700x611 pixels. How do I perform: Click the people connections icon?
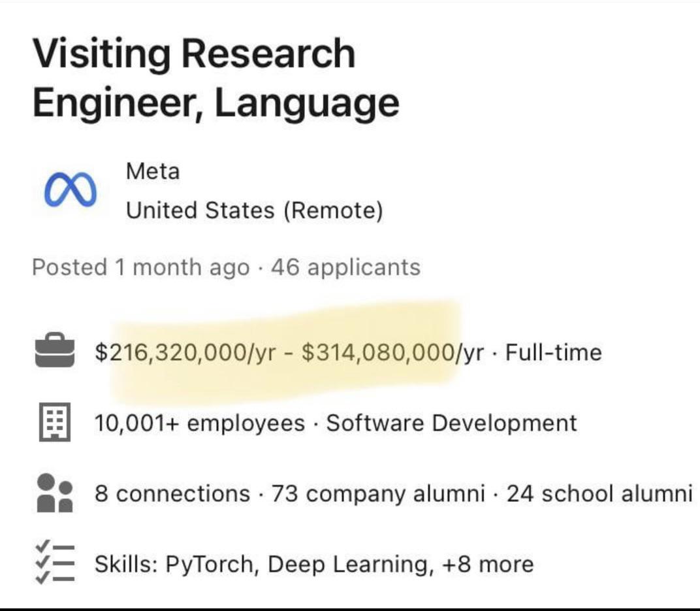(54, 493)
